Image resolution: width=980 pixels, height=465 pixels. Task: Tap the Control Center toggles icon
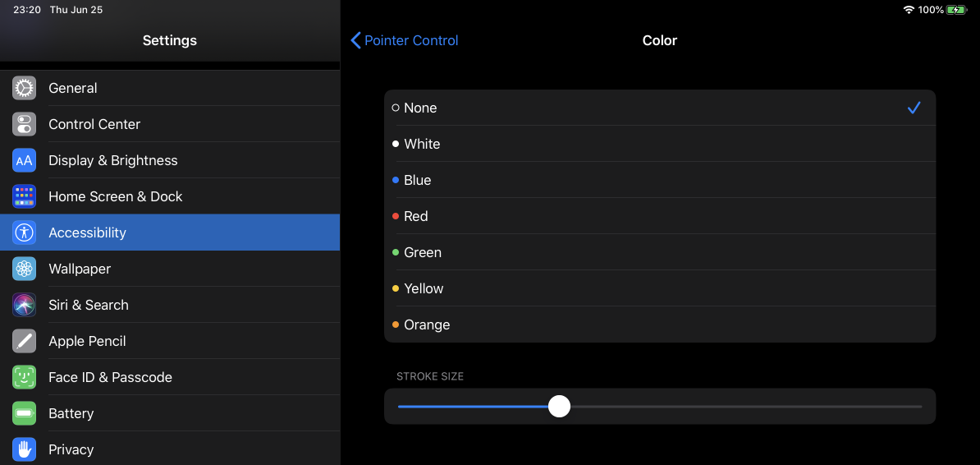(24, 124)
